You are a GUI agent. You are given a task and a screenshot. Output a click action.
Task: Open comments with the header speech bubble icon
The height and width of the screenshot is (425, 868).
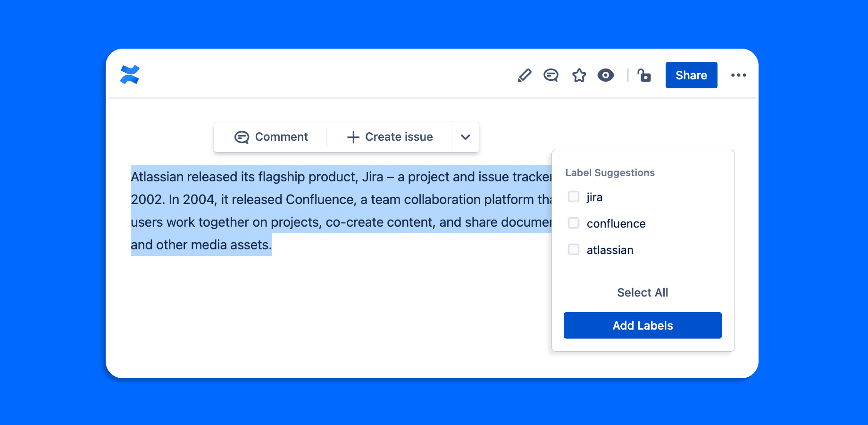[x=551, y=75]
